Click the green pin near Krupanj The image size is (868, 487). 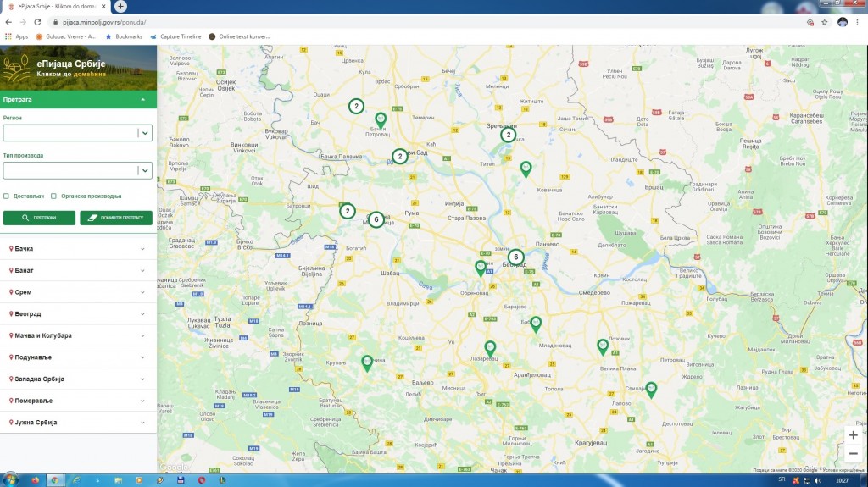click(x=367, y=363)
